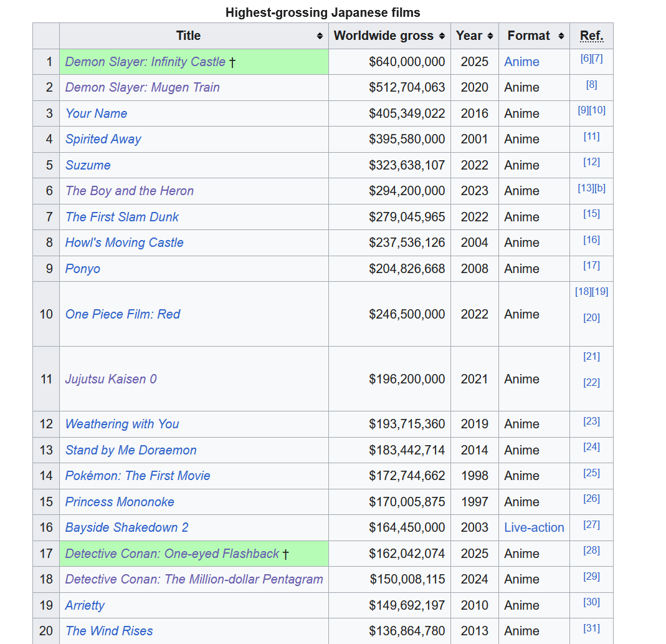The width and height of the screenshot is (666, 644).
Task: Open reference [26] for Princess Mononoke
Action: [x=592, y=498]
